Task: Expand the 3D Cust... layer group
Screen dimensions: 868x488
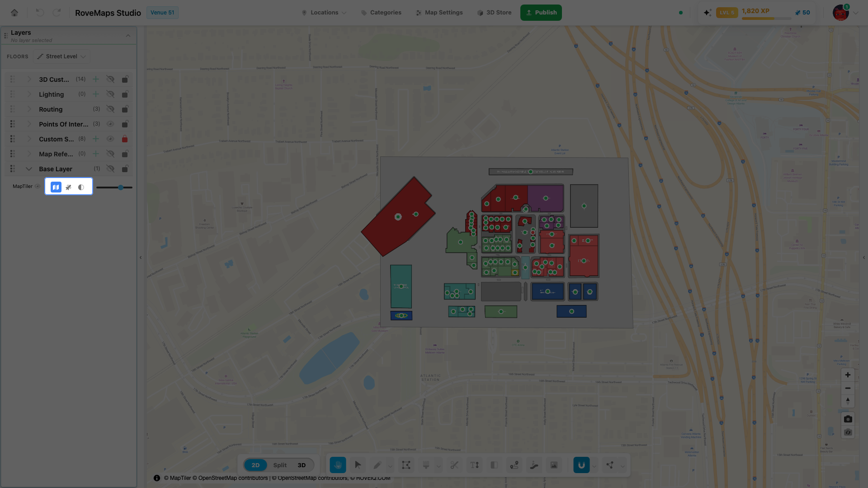Action: (29, 80)
